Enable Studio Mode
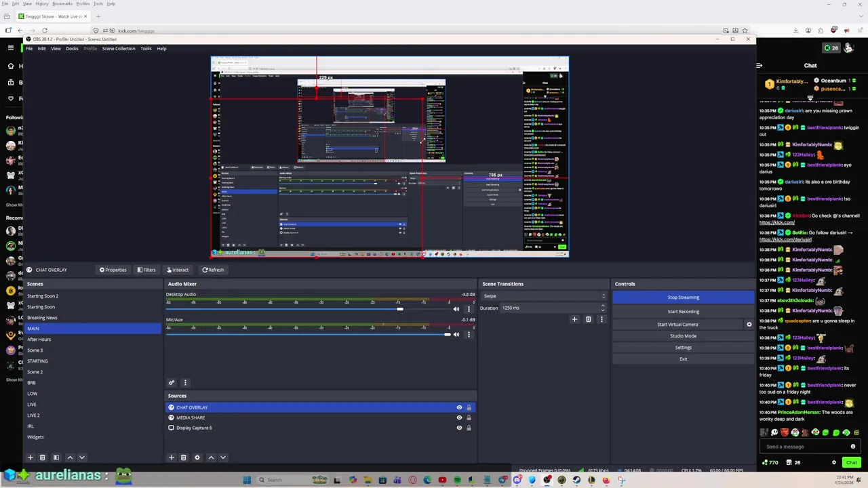Screen dimensions: 868x488 point(683,336)
